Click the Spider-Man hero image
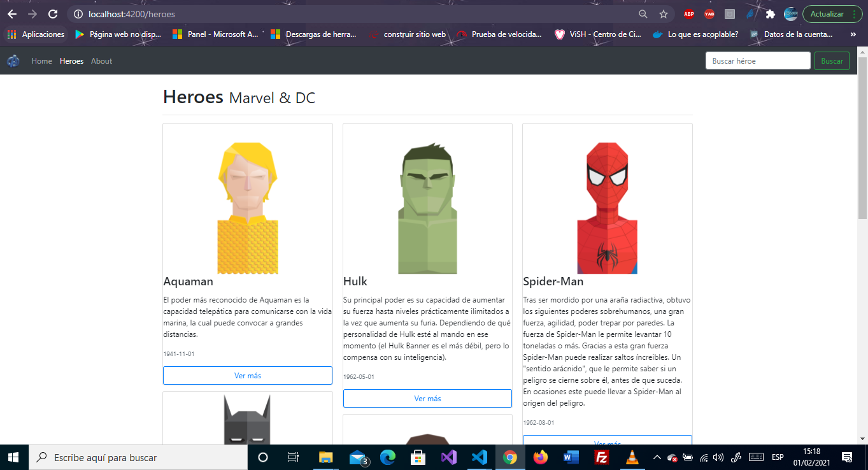The width and height of the screenshot is (868, 470). [x=608, y=208]
